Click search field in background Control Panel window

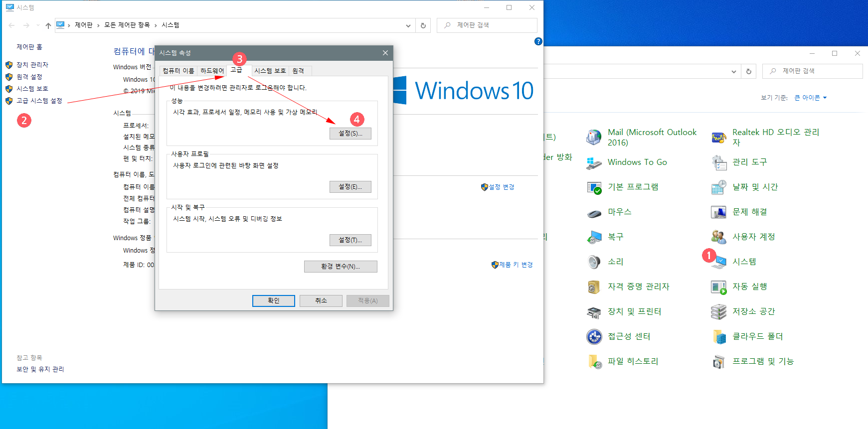coord(812,71)
